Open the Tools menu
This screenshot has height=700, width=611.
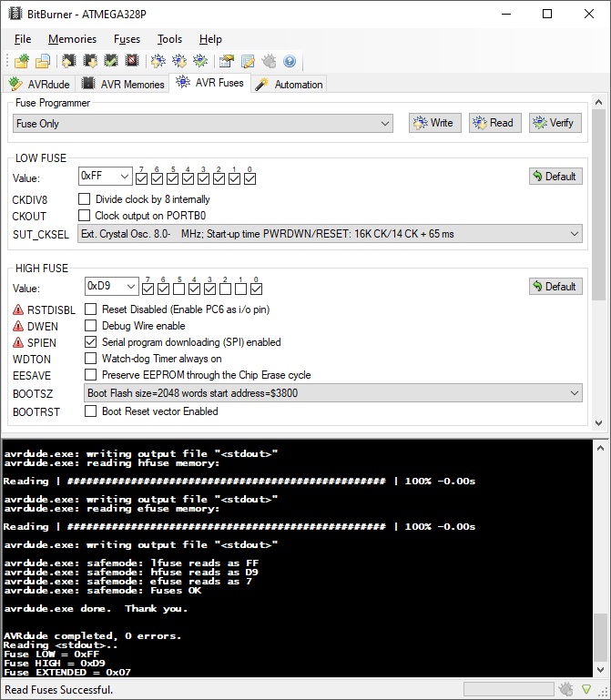[x=169, y=39]
